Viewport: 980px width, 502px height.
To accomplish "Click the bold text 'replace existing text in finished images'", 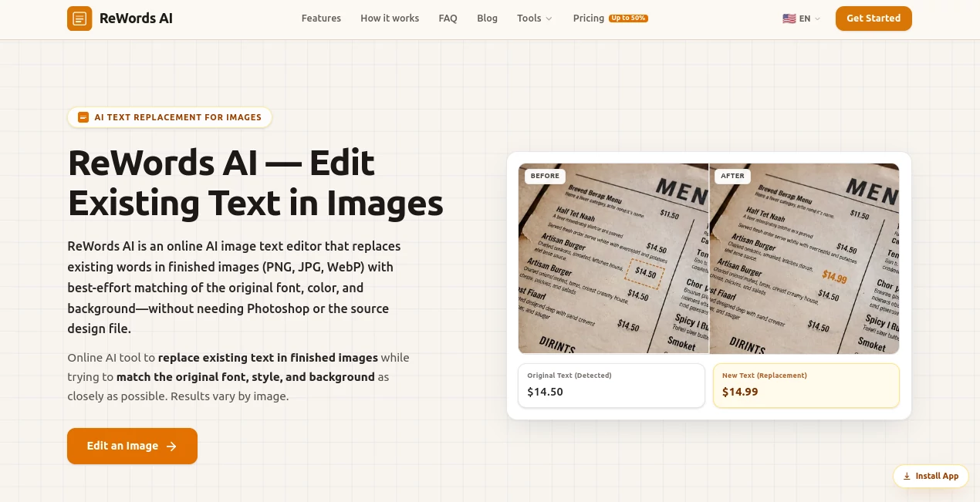I will pyautogui.click(x=268, y=358).
